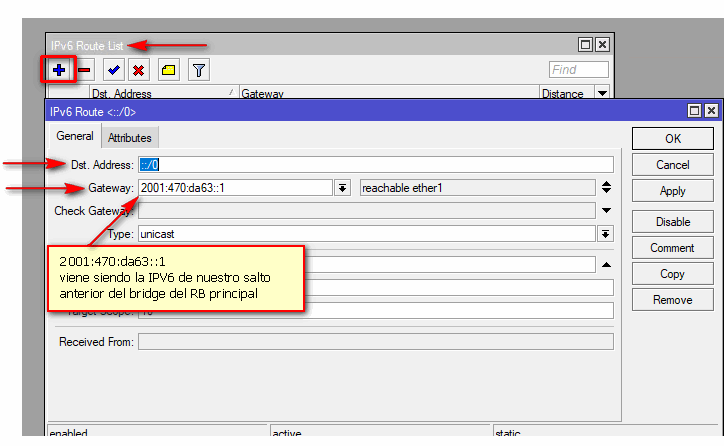Select the General tab
The height and width of the screenshot is (446, 724).
[x=75, y=137]
